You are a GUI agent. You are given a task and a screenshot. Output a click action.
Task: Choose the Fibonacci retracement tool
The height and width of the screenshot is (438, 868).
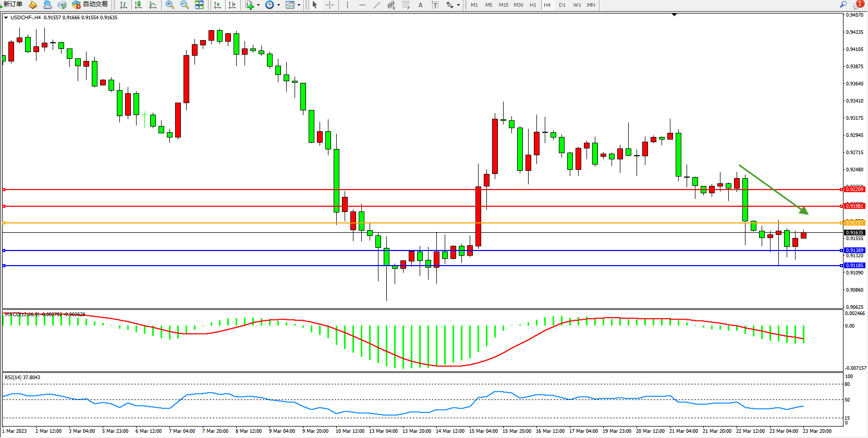click(406, 5)
